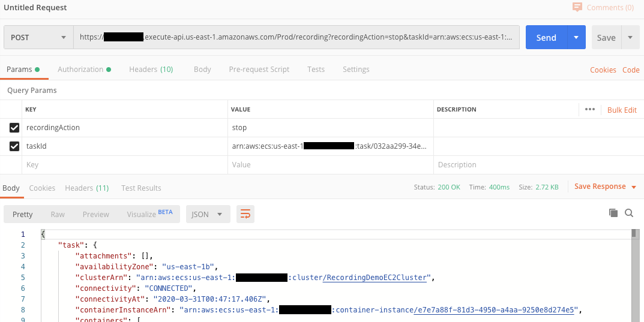
Task: Click the response body vertical scrollbar thumb
Action: 635,233
